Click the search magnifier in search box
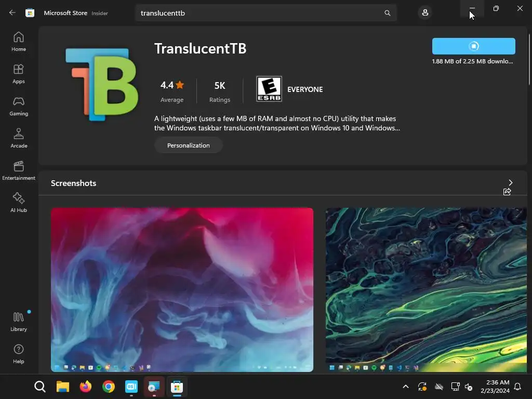The width and height of the screenshot is (532, 399). click(387, 13)
